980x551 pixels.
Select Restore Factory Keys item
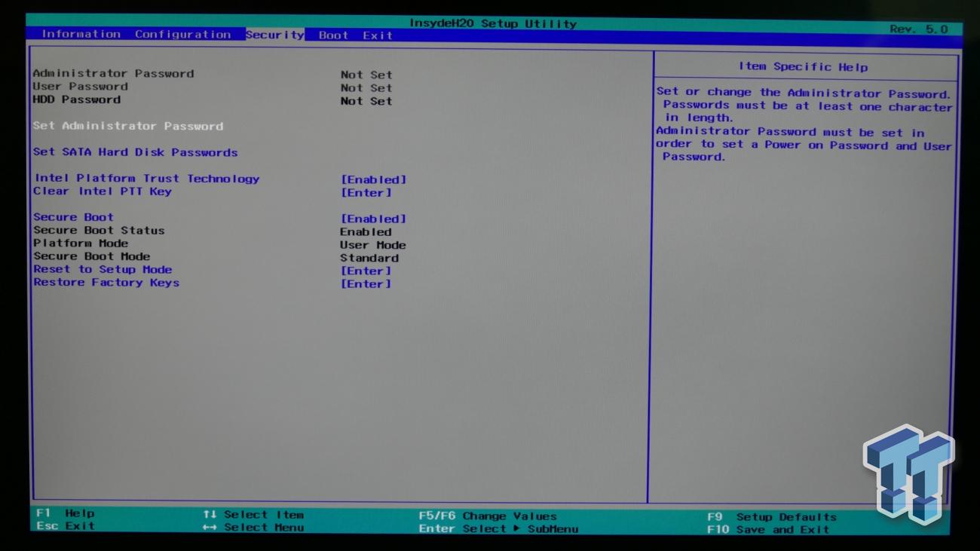point(106,283)
